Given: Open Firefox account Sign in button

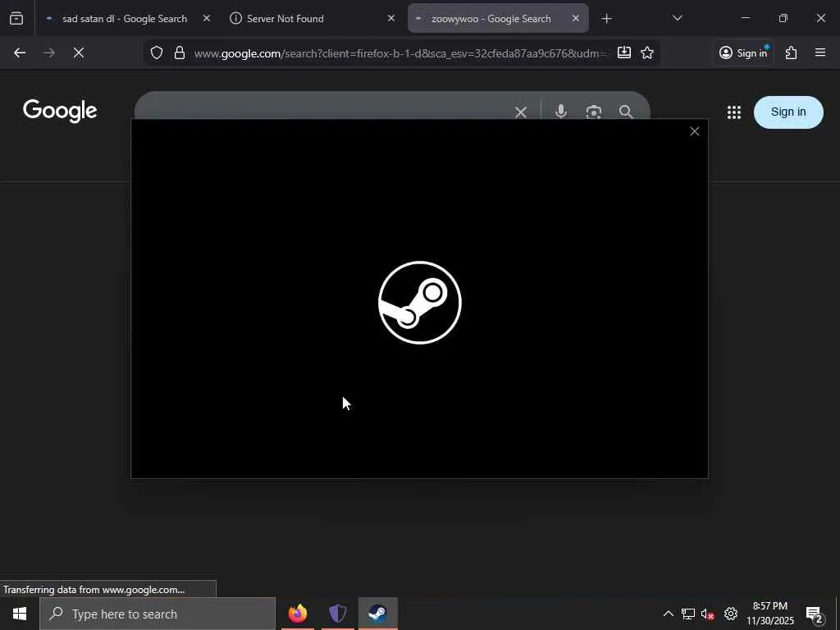Looking at the screenshot, I should coord(743,52).
